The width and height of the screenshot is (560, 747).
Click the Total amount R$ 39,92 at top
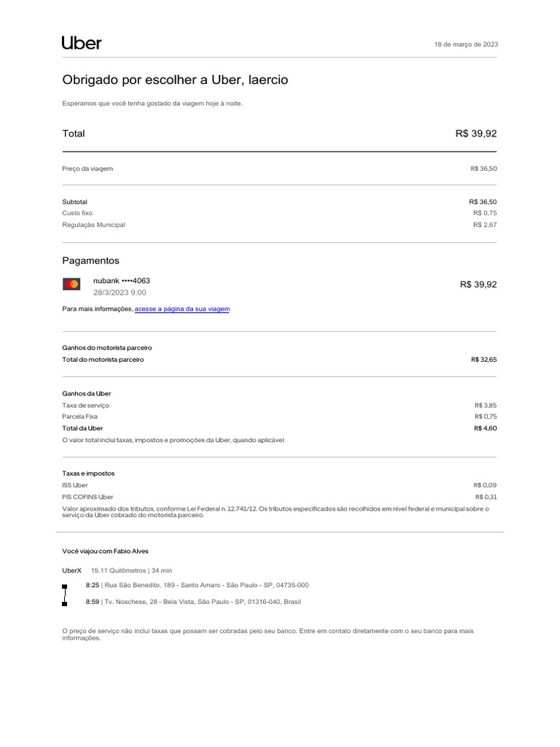coord(475,133)
